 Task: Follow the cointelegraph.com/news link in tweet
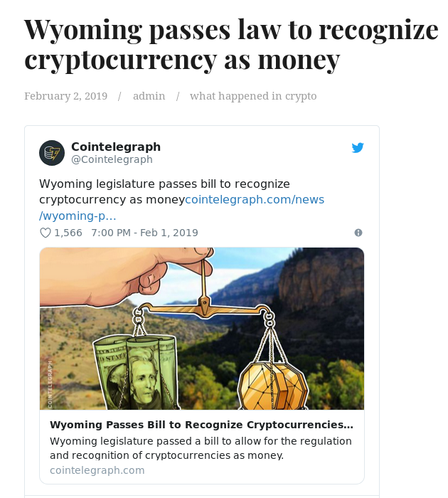pos(255,200)
